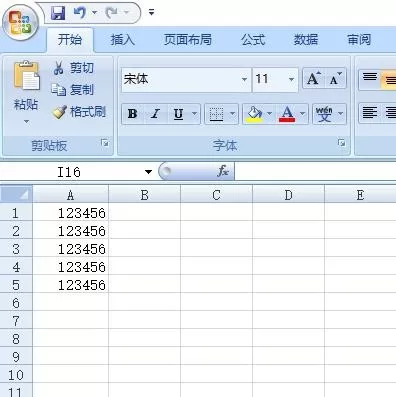Open the Office button menu

[21, 23]
